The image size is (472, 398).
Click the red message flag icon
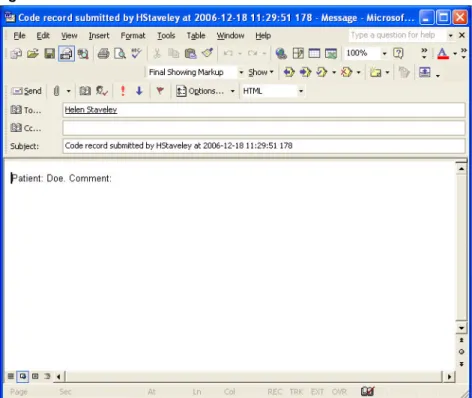click(x=160, y=91)
